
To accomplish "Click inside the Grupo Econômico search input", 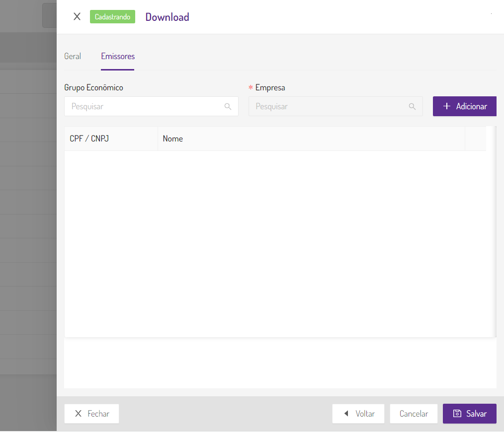I will pos(144,106).
